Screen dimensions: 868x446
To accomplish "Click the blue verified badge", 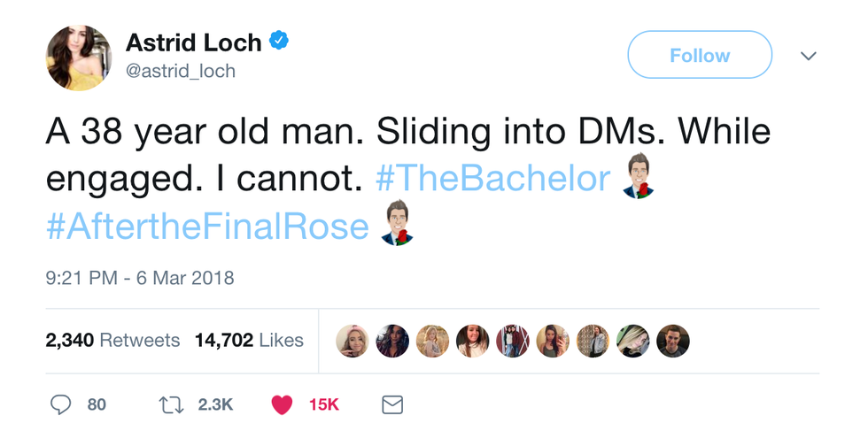I will pos(280,41).
